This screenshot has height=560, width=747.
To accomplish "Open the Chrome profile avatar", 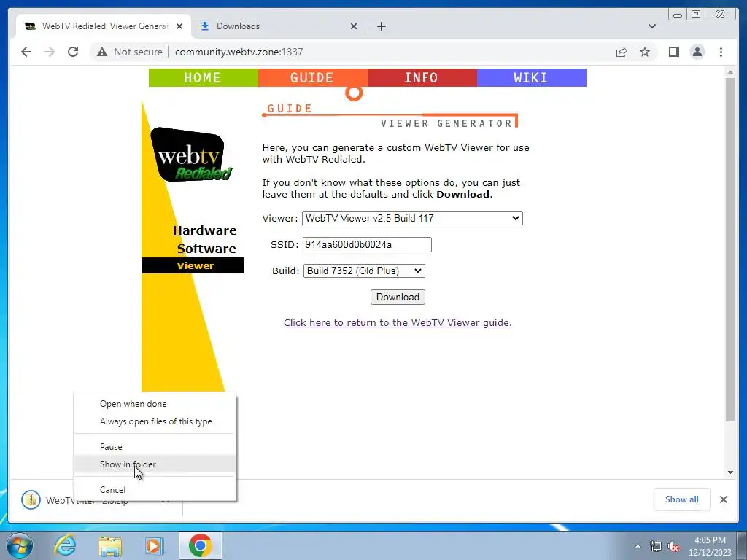I will point(697,52).
